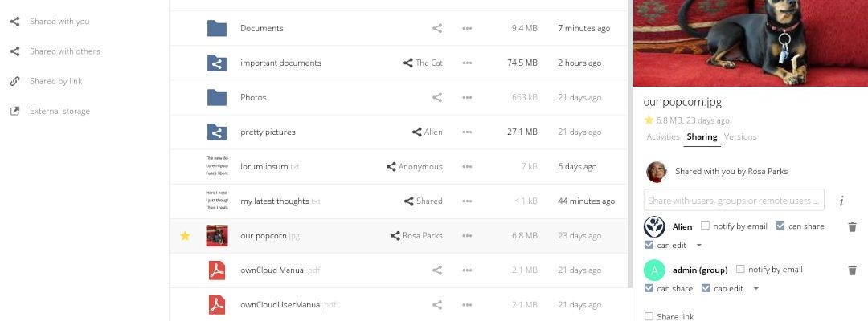The height and width of the screenshot is (321, 868).
Task: Expand admin group's can edit dropdown
Action: click(756, 289)
